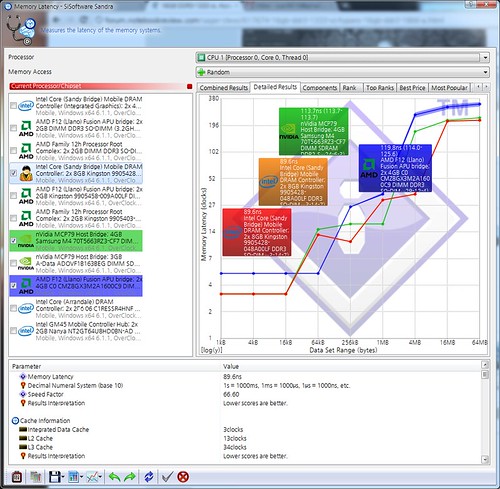Click scroll down arrow of parameter list
Screen dimensions: 500x489
pyautogui.click(x=485, y=460)
